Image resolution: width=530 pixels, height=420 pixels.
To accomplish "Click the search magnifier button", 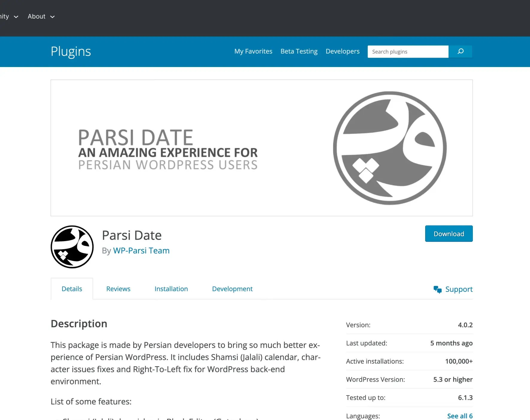I will (x=460, y=51).
